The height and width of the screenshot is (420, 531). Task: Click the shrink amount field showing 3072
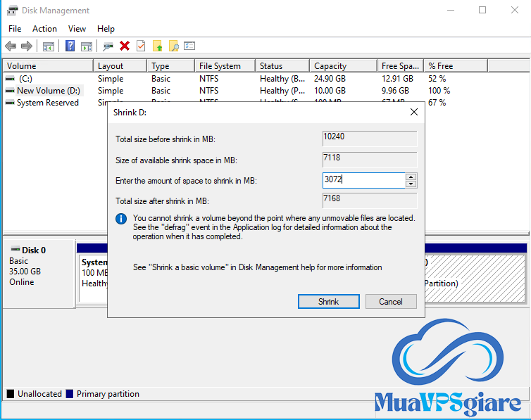(x=363, y=180)
